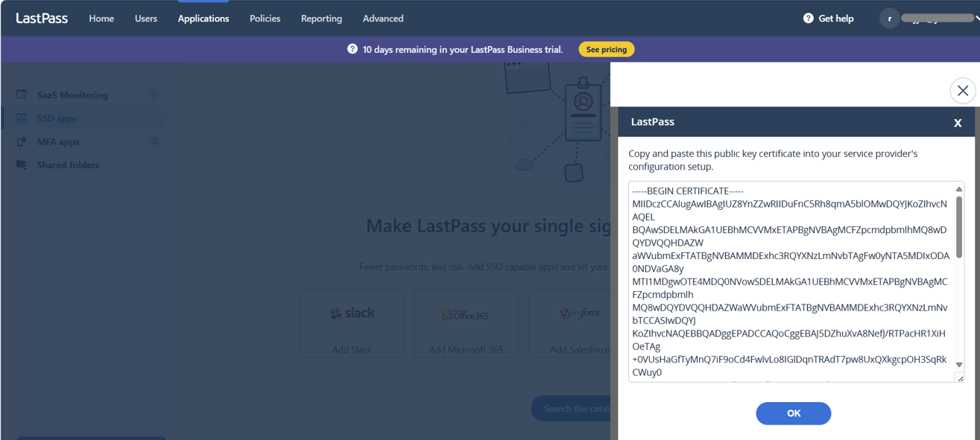Screen dimensions: 980x440
Task: Click the trial banner question mark icon
Action: (353, 49)
